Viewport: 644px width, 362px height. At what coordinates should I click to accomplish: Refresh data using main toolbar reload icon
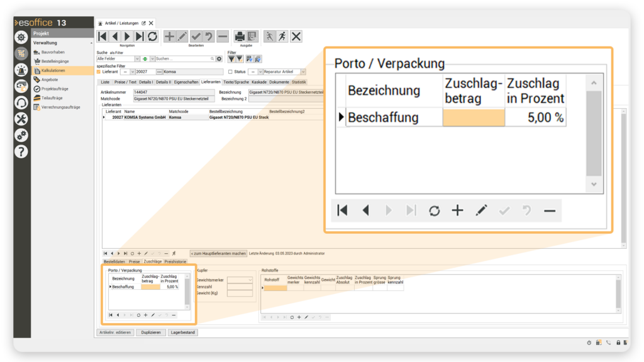[152, 36]
